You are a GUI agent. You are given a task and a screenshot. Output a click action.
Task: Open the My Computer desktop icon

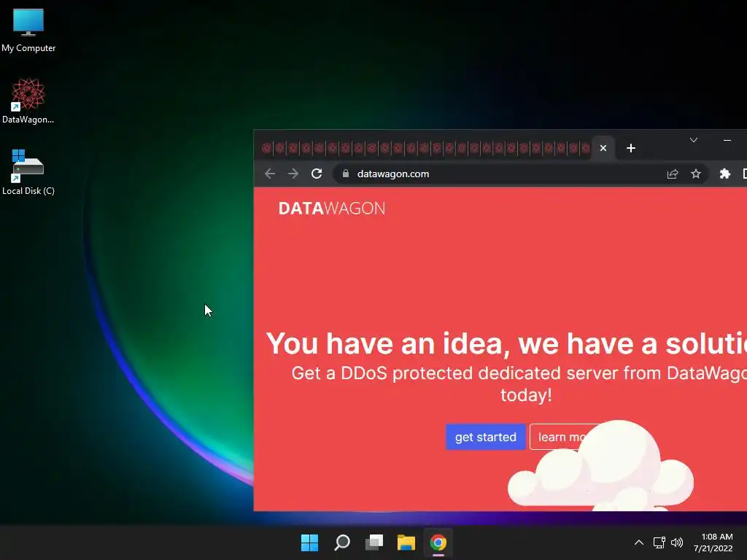[x=28, y=30]
